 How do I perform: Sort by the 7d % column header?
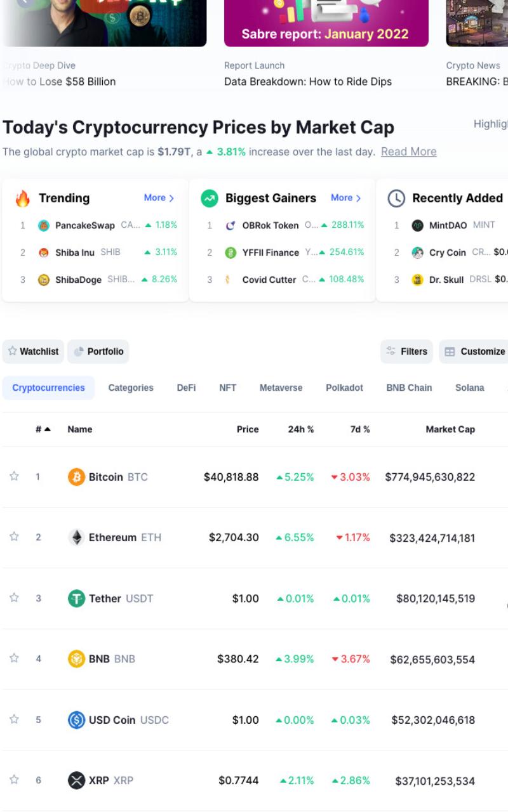click(360, 429)
